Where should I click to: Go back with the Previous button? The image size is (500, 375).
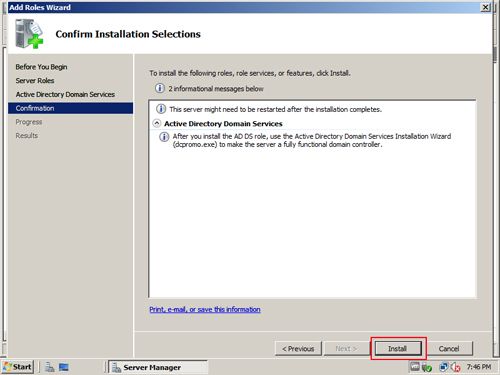tap(298, 349)
